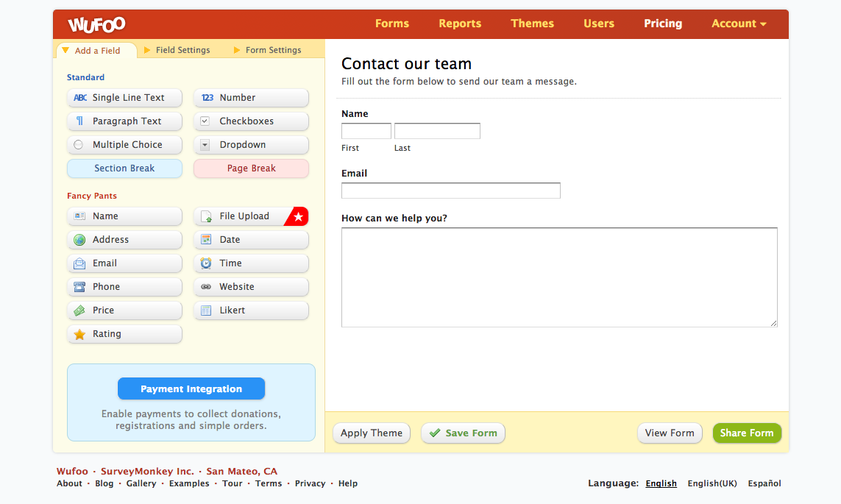Open the Help footer link

347,483
